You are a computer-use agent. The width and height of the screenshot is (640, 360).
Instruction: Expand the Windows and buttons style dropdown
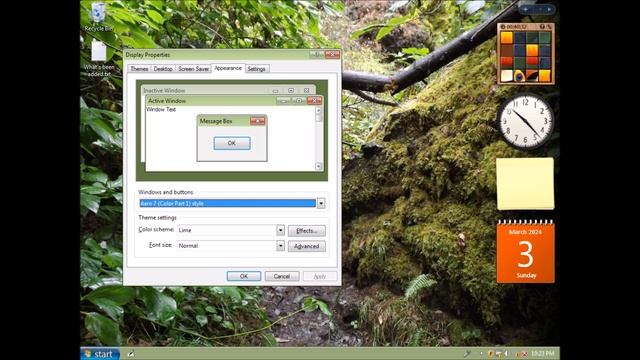321,203
